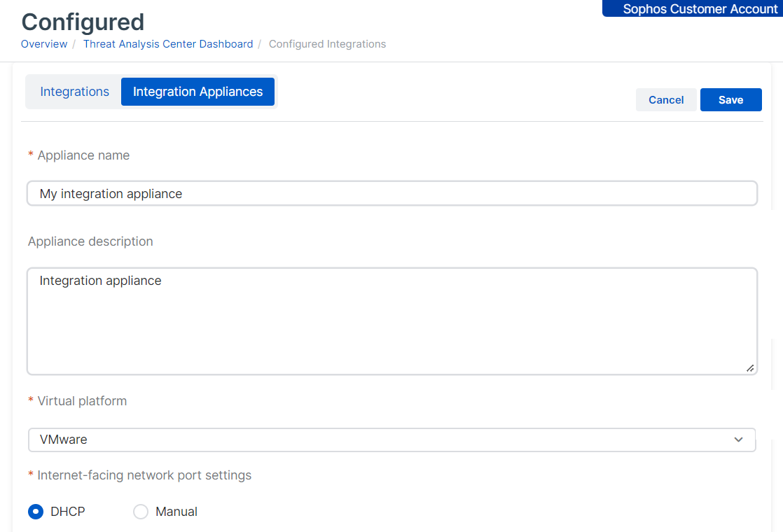Screen dimensions: 783x532
Task: Click Internet-facing network port settings label
Action: (x=144, y=475)
